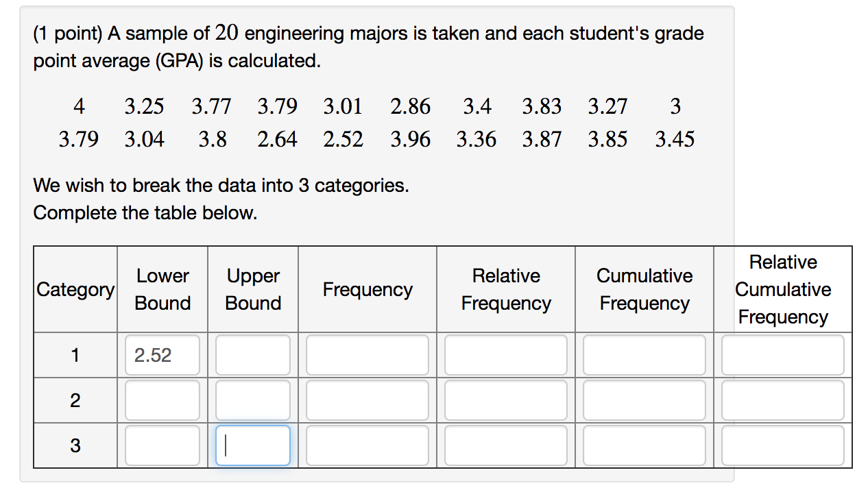This screenshot has height=503, width=868.
Task: Click the Frequency field for Category 1
Action: pyautogui.click(x=367, y=355)
